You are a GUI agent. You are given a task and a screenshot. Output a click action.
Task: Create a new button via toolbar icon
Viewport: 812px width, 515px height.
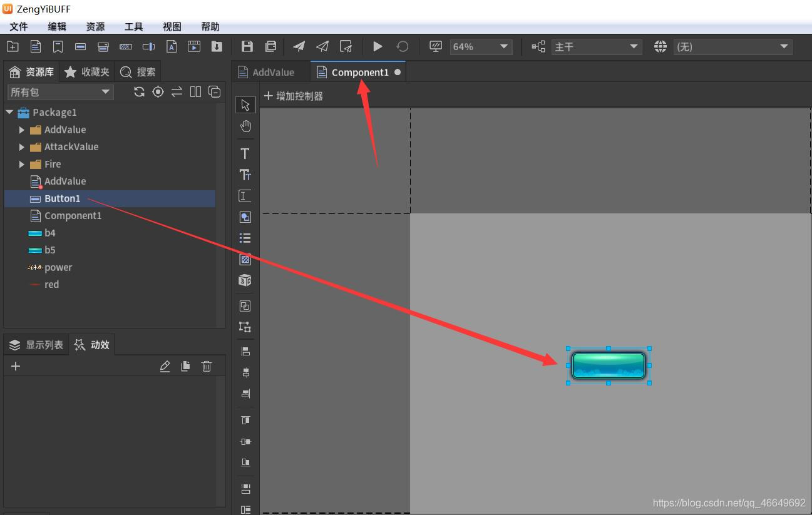80,46
